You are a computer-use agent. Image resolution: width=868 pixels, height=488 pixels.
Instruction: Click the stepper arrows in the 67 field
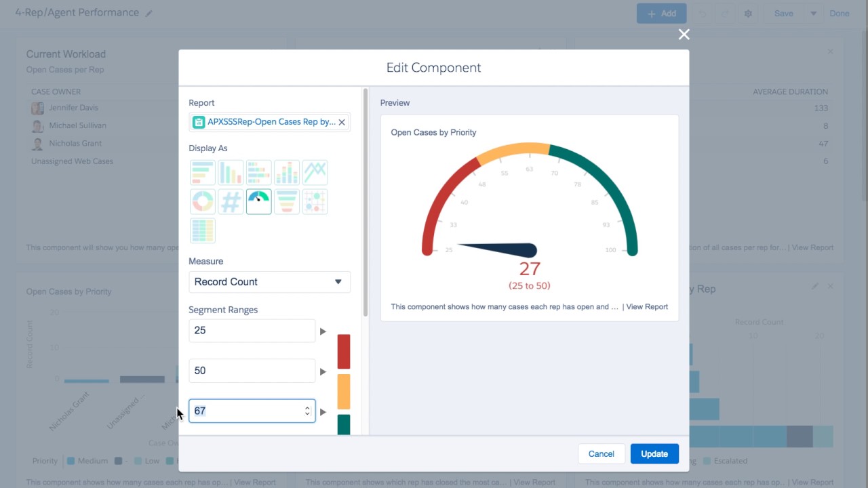coord(307,411)
